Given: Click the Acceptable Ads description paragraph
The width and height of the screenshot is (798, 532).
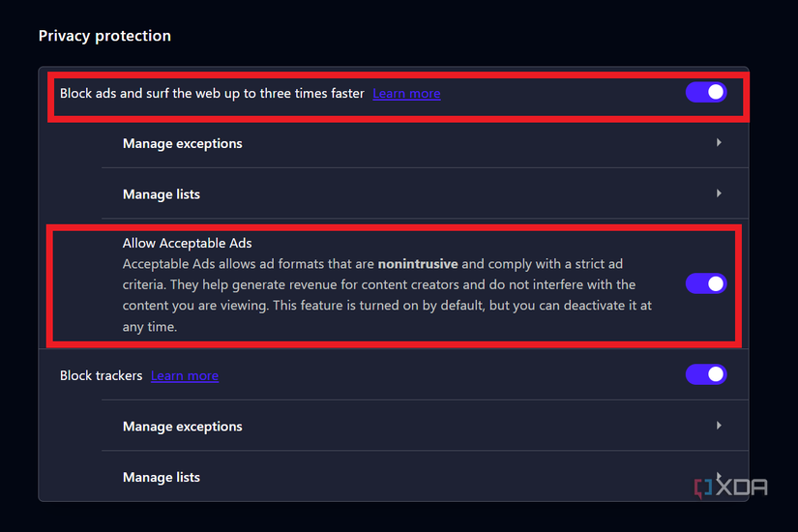Looking at the screenshot, I should point(387,295).
